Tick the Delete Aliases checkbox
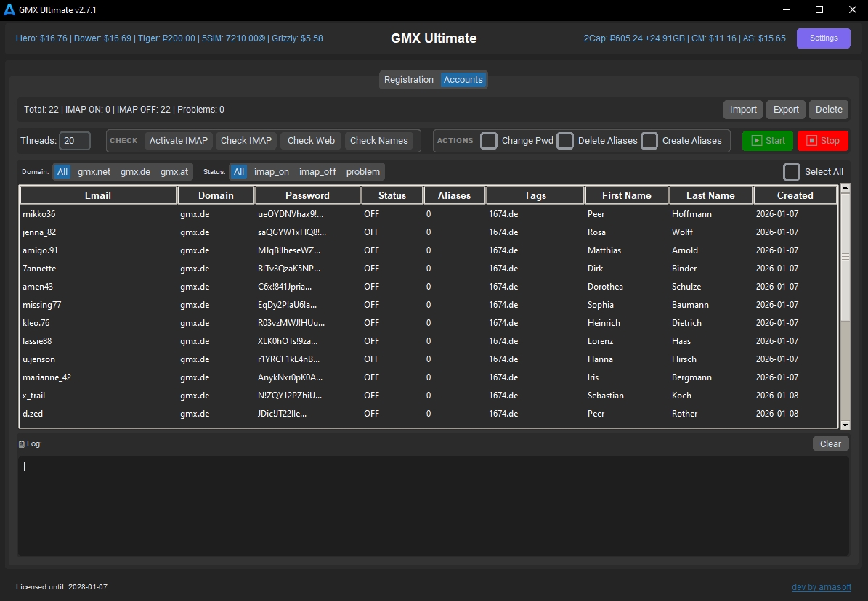 (x=565, y=141)
